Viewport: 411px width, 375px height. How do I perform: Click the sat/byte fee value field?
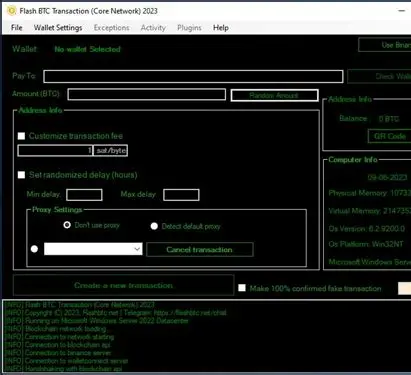point(55,151)
